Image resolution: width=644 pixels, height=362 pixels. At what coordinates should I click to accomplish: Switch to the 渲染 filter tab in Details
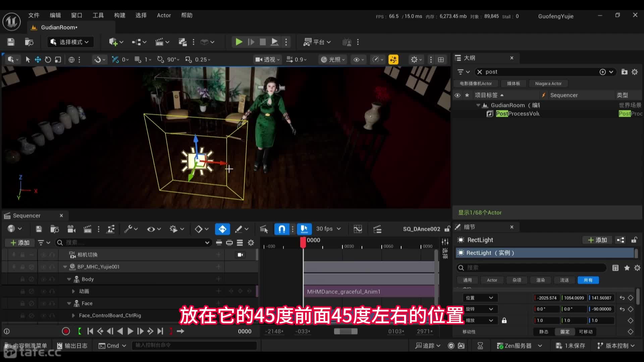(x=540, y=280)
